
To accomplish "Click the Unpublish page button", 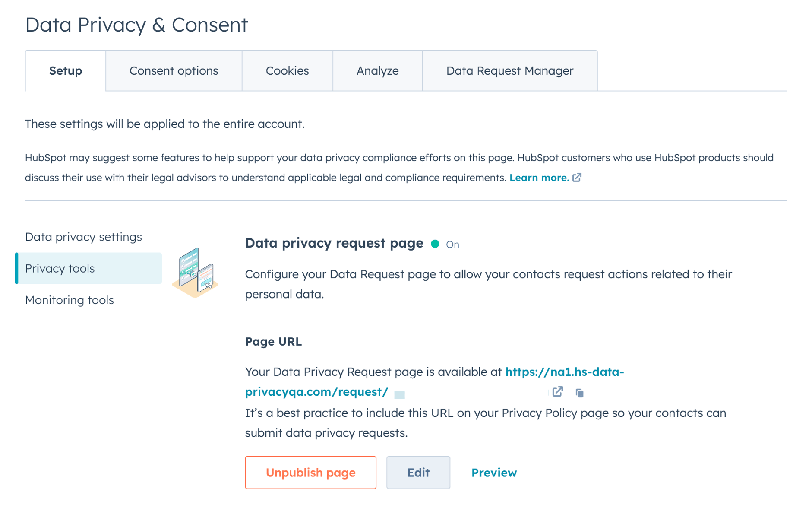I will tap(310, 473).
